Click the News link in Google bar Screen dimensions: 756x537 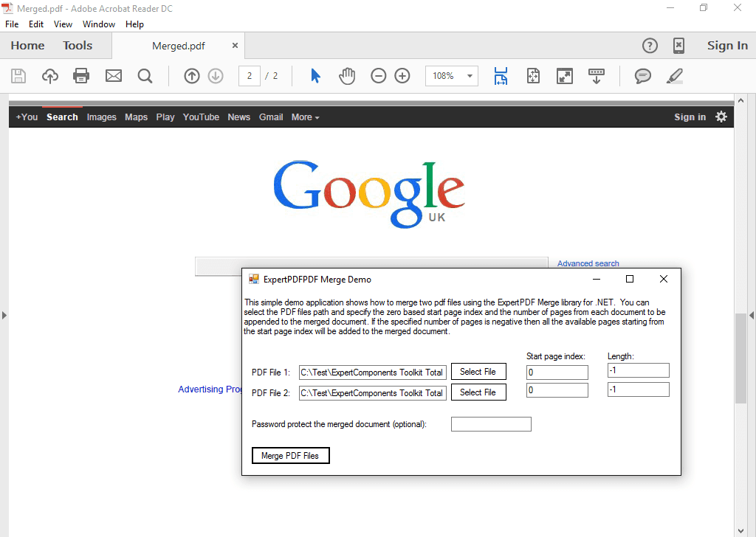238,117
